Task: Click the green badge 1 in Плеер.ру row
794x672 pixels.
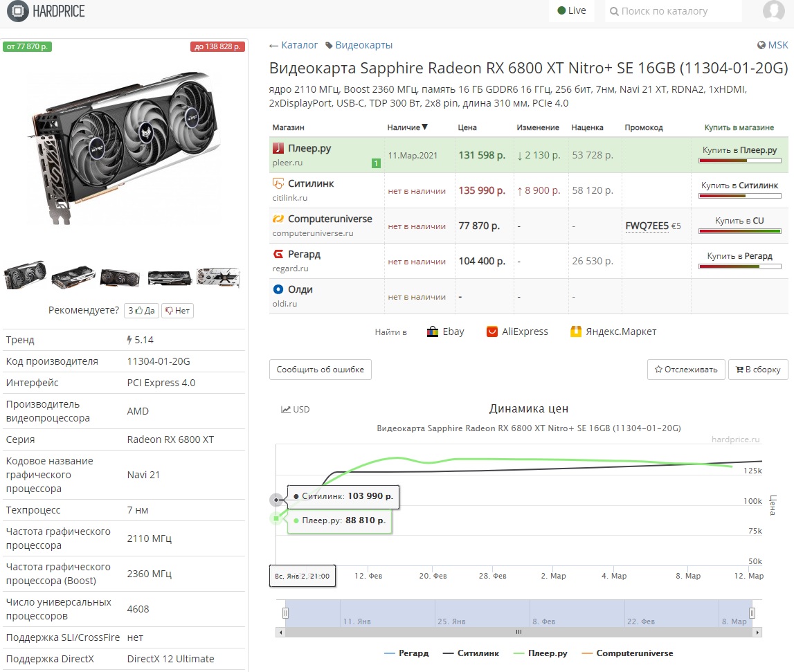Action: click(x=376, y=163)
